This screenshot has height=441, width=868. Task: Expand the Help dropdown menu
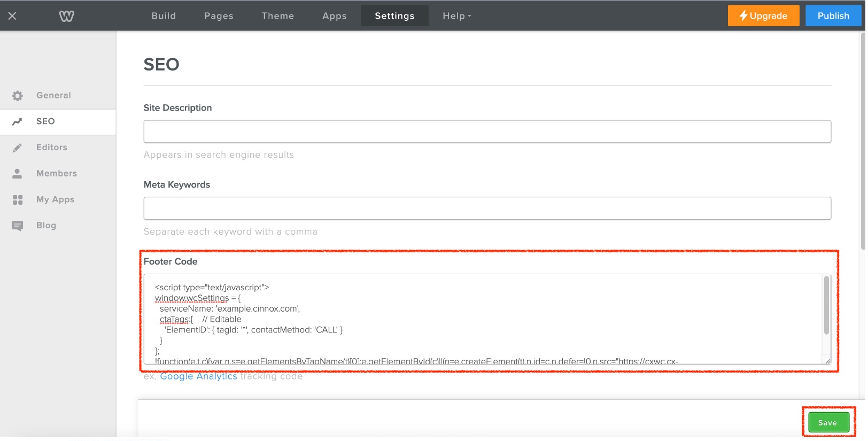[x=457, y=16]
